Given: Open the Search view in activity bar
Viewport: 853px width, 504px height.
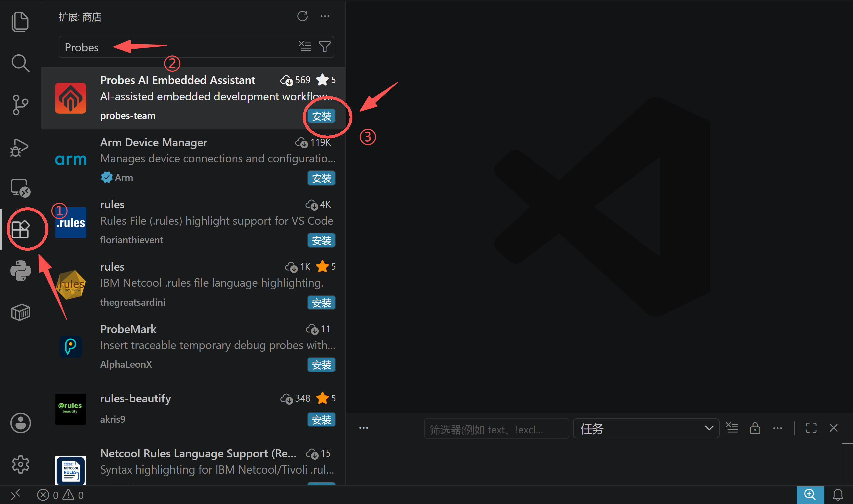Looking at the screenshot, I should pyautogui.click(x=20, y=64).
